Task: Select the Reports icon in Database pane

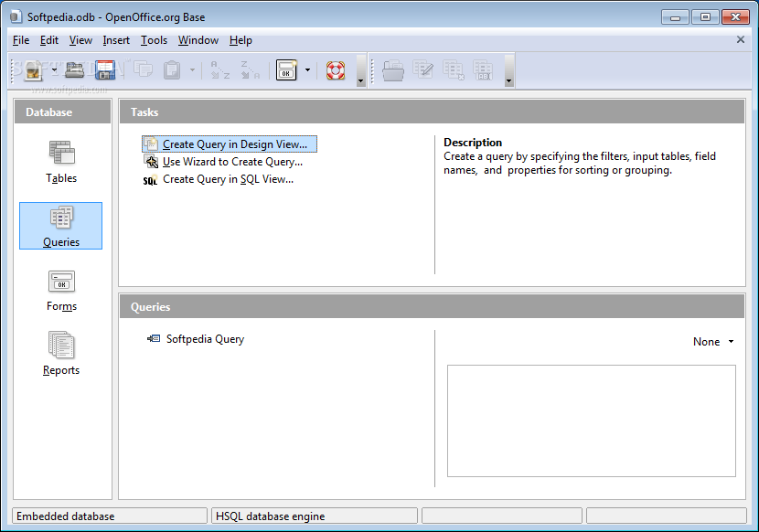Action: pos(61,354)
